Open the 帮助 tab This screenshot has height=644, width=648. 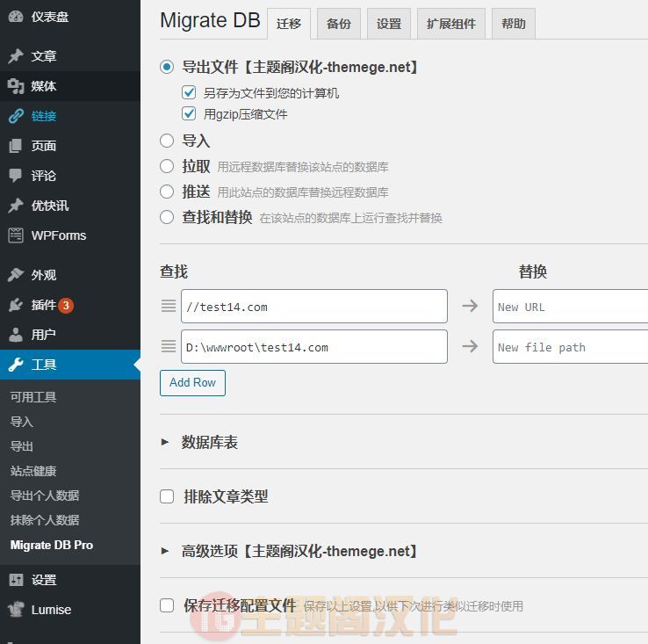coord(514,24)
